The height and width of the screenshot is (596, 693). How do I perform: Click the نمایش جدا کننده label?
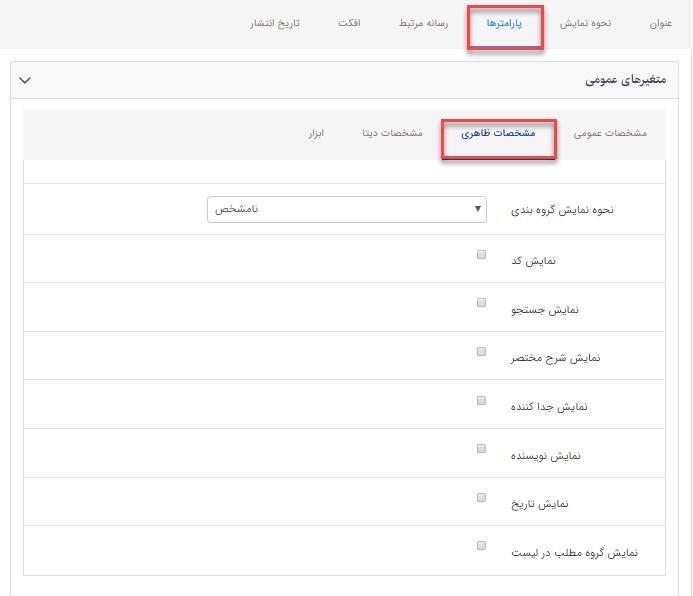tap(549, 406)
